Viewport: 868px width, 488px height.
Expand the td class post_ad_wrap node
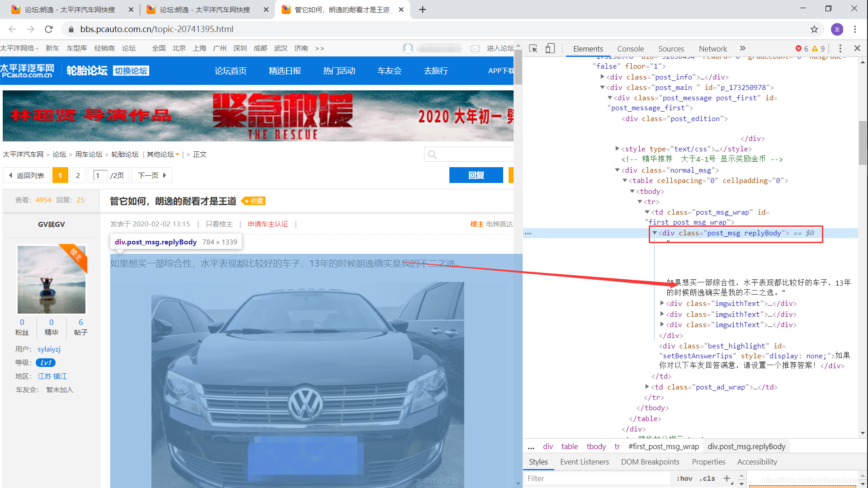pyautogui.click(x=647, y=387)
